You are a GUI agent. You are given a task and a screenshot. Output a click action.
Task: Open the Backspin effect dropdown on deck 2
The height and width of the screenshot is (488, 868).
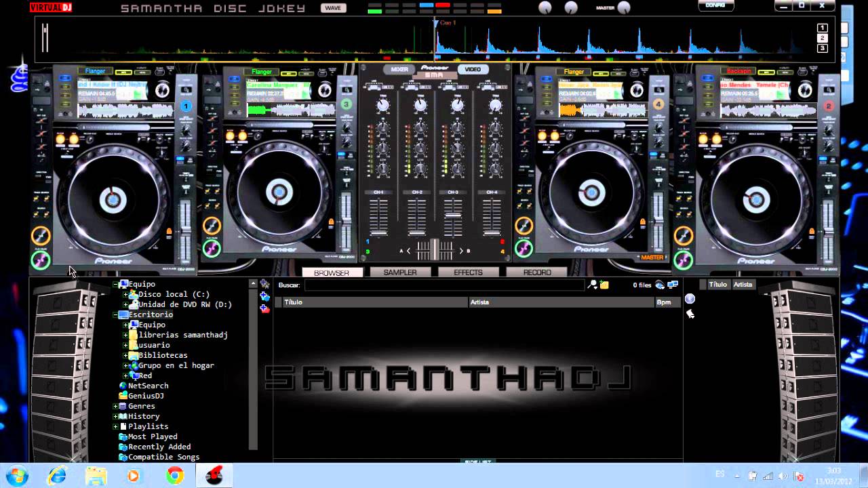[x=738, y=71]
